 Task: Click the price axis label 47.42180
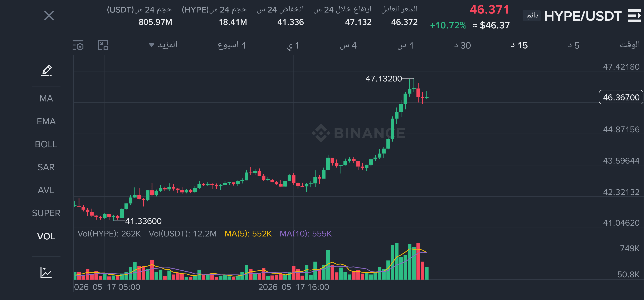coord(621,67)
